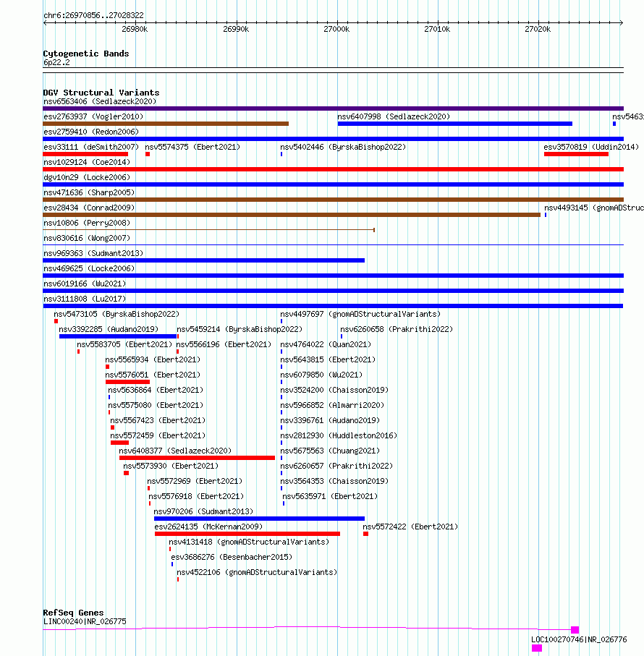
Task: Open nsv6407998 (Sedlazeck2020) label
Action: 394,116
